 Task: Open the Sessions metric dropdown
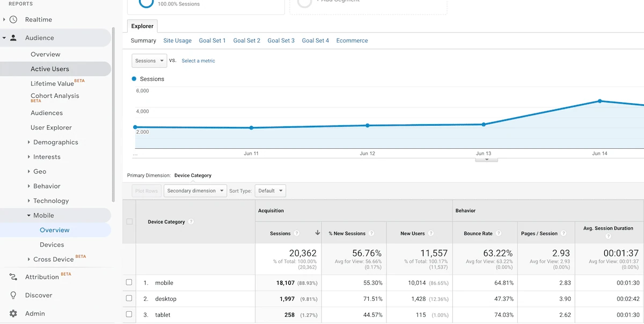click(x=149, y=61)
